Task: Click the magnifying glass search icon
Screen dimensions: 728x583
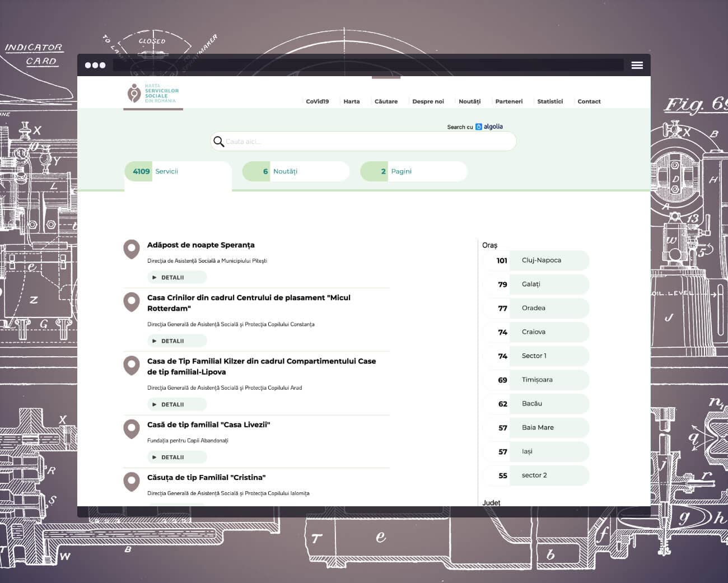Action: (x=219, y=142)
